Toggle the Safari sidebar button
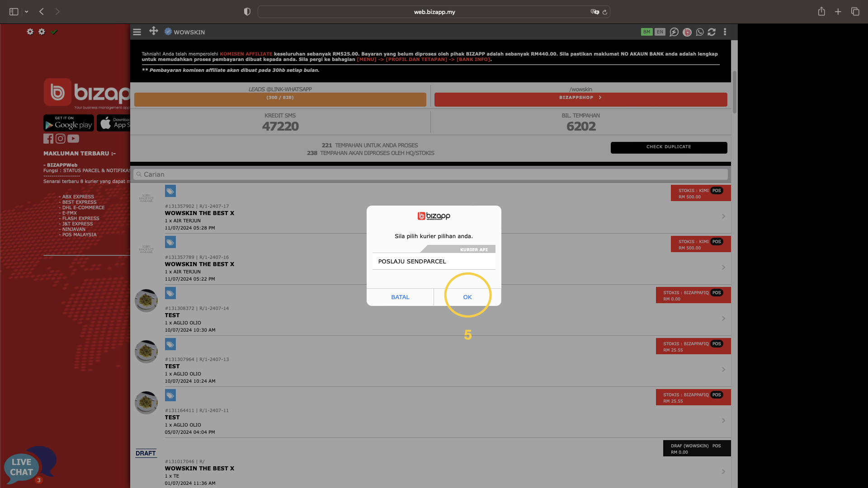 (14, 12)
